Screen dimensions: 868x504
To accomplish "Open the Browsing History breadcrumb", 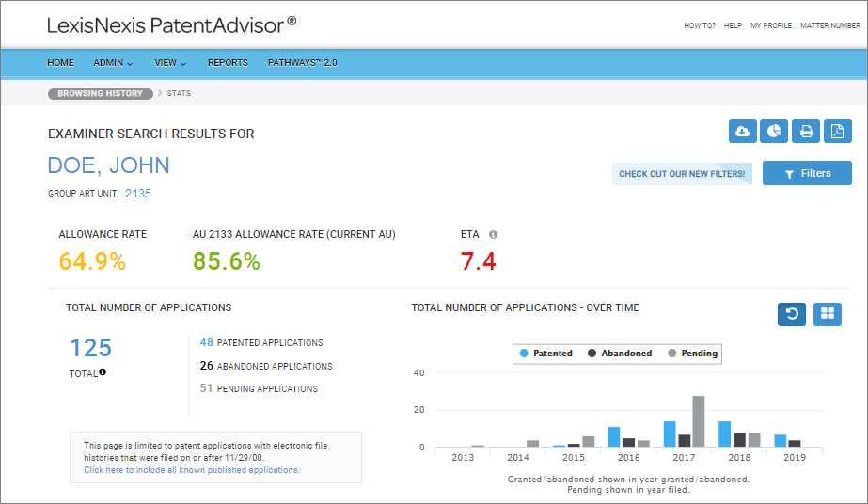I will pos(101,93).
